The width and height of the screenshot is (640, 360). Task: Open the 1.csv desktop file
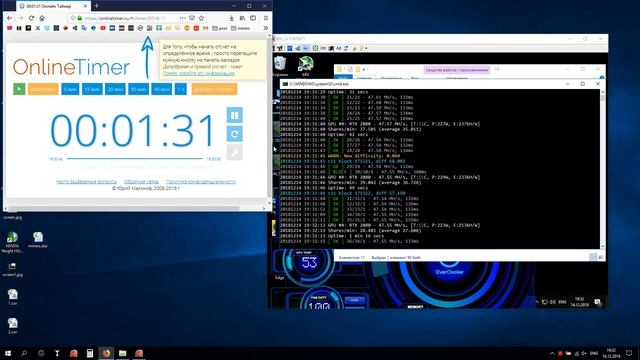[12, 297]
